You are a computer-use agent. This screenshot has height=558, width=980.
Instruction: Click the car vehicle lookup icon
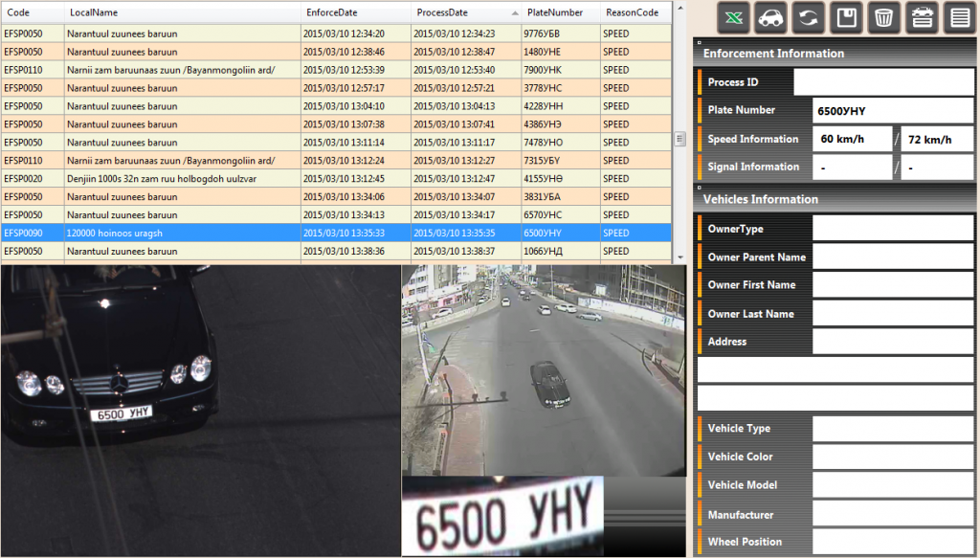click(x=771, y=18)
